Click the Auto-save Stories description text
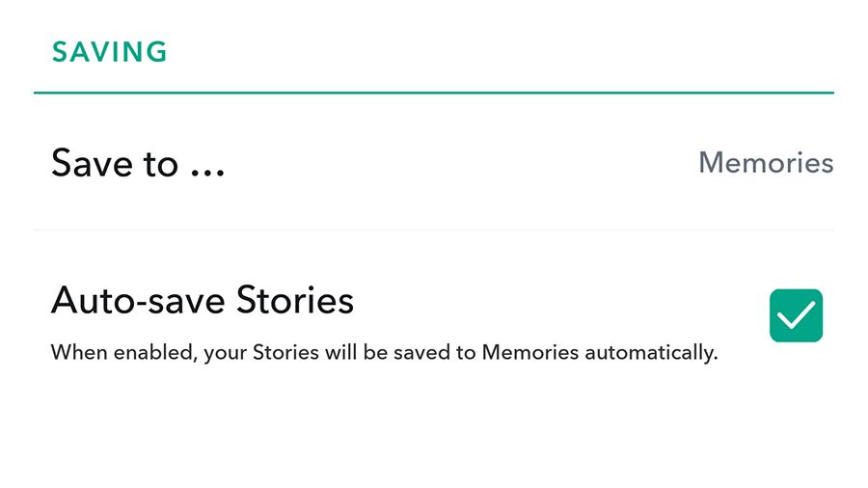 [384, 352]
